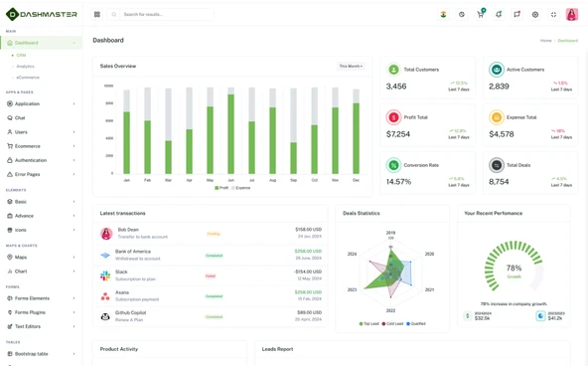Click the Active Customers teal icon
Image resolution: width=588 pixels, height=366 pixels.
(x=497, y=70)
